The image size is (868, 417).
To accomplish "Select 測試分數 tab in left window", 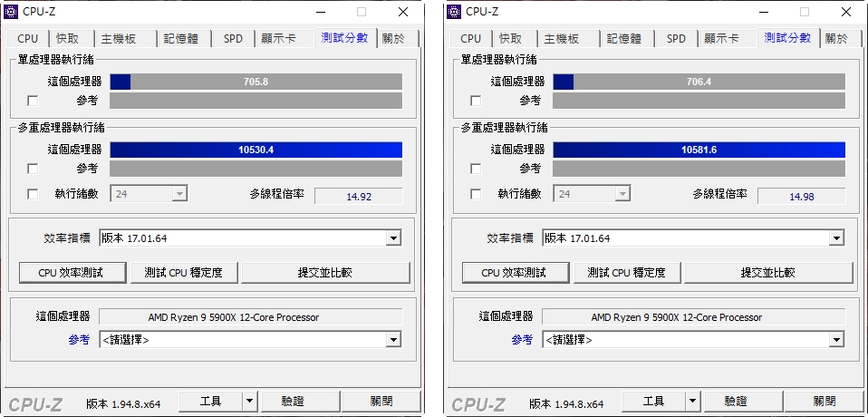I will (345, 38).
